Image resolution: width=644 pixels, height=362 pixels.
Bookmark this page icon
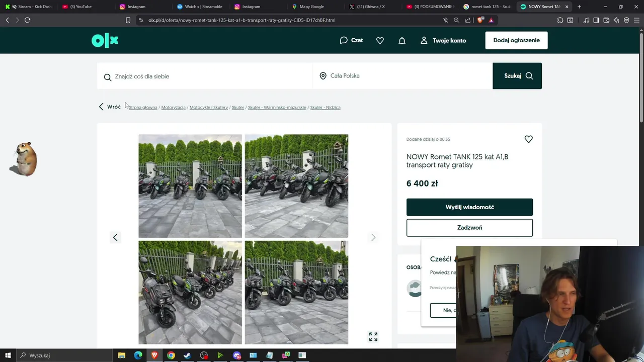(128, 20)
